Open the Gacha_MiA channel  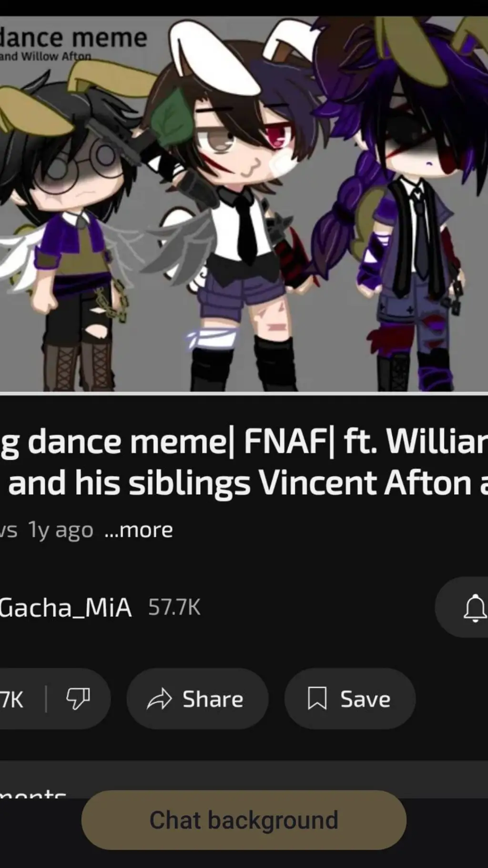[x=66, y=608]
